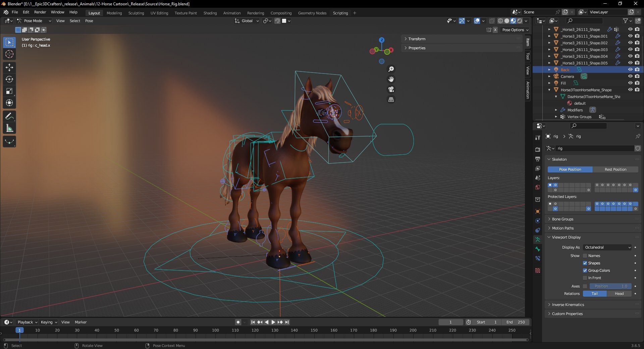
Task: Click the Pose Position button
Action: tap(570, 169)
